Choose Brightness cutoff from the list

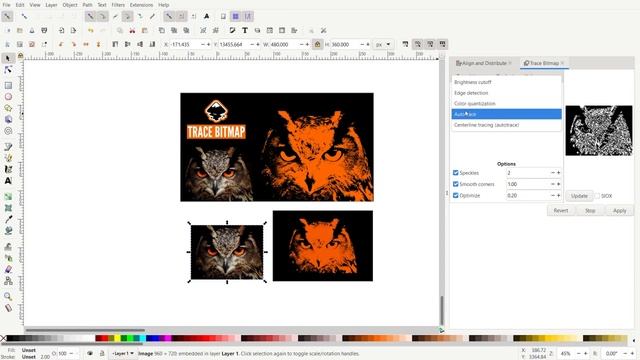pyautogui.click(x=507, y=82)
